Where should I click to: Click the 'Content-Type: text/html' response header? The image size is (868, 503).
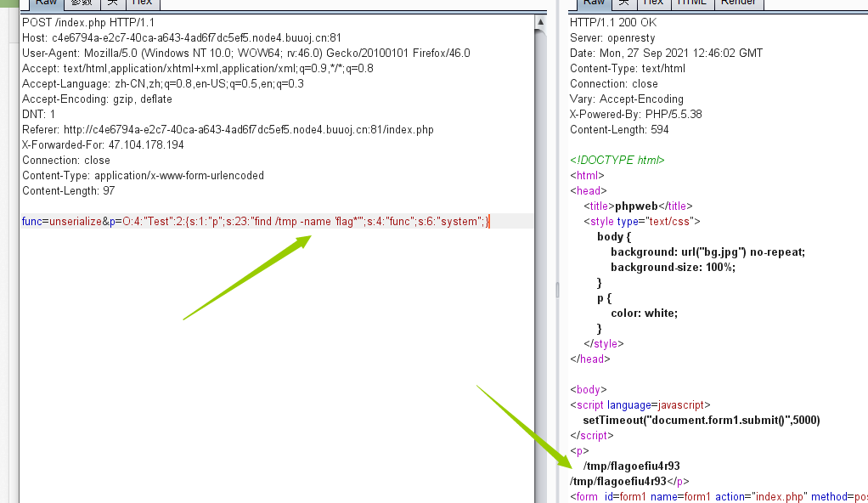point(627,69)
